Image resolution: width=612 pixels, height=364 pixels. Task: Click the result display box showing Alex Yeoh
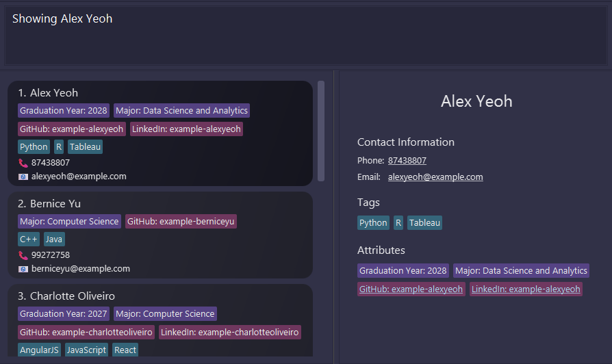point(305,36)
